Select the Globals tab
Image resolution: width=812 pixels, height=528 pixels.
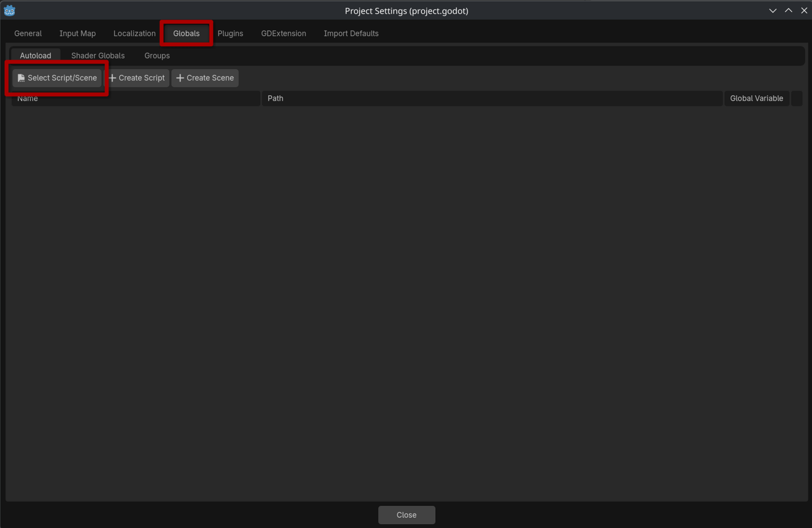186,34
